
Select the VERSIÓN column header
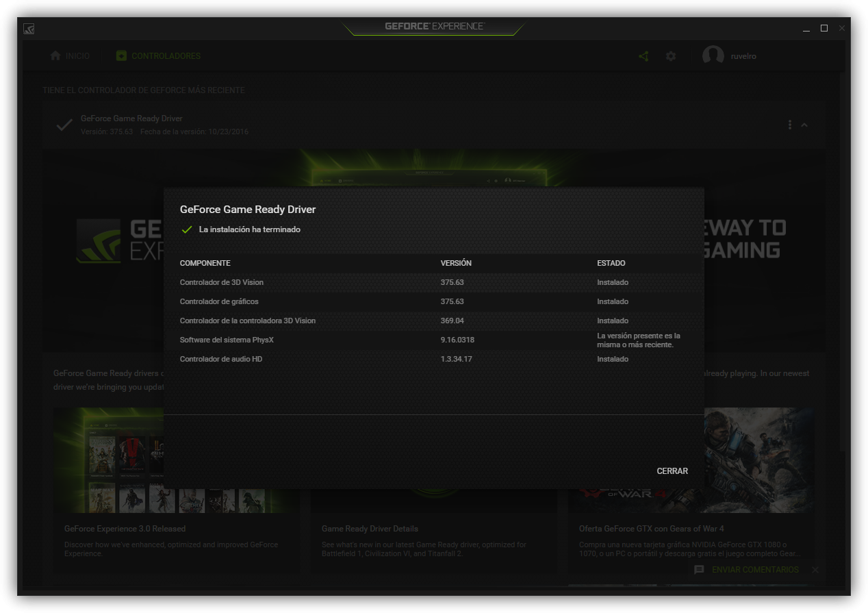pos(456,263)
